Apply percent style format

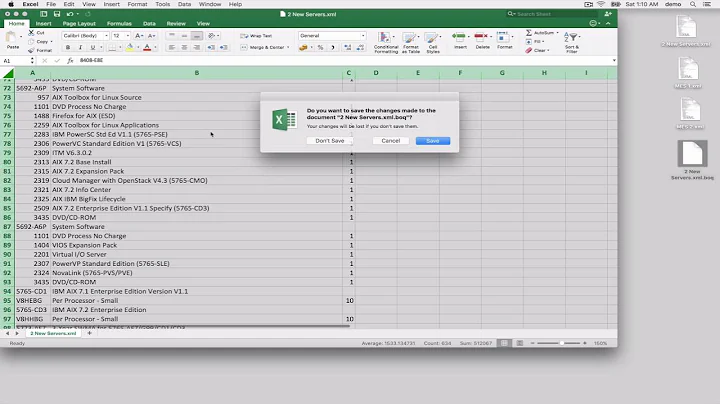tap(321, 47)
